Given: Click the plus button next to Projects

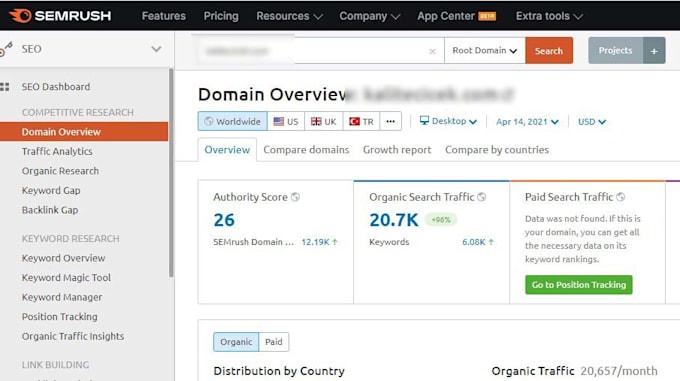Looking at the screenshot, I should pos(654,51).
